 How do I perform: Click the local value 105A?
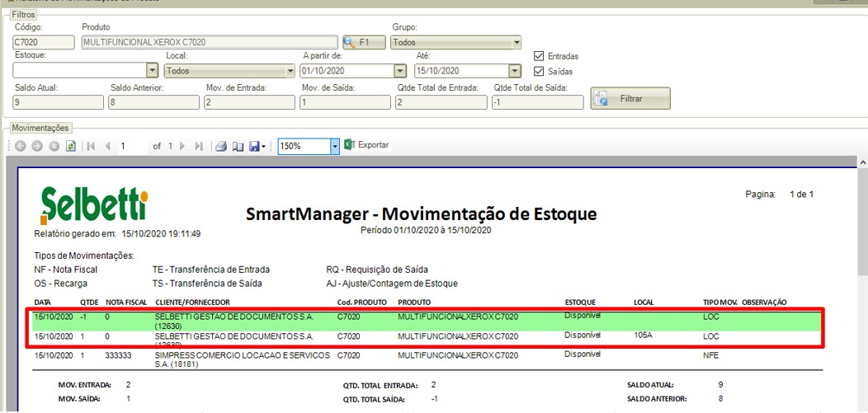pyautogui.click(x=643, y=335)
